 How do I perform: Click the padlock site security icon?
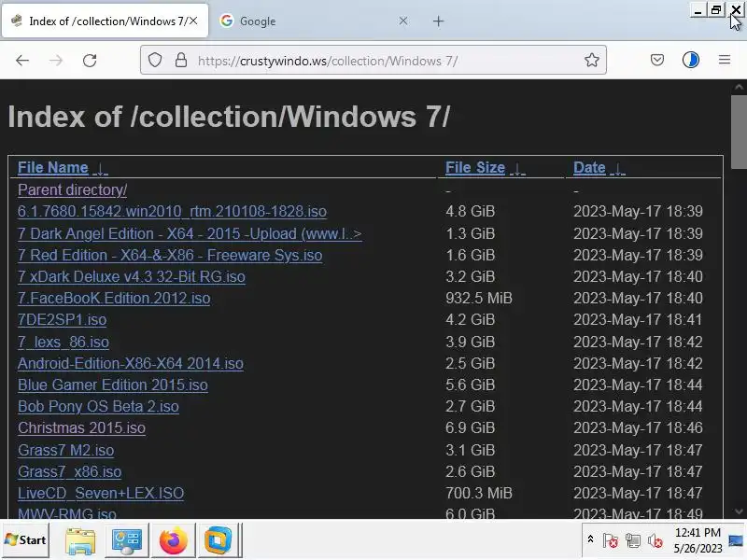coord(181,60)
